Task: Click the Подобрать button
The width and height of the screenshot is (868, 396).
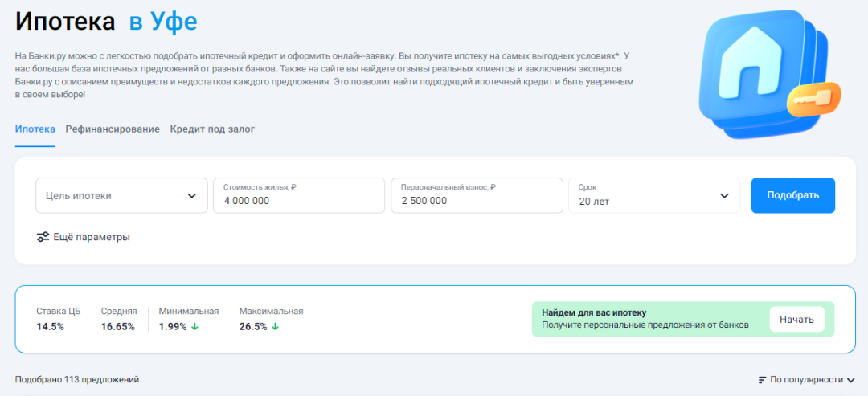Action: (x=792, y=195)
